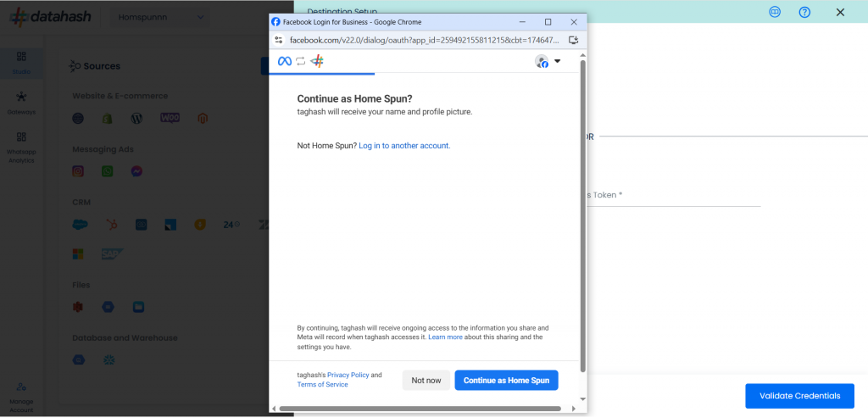Pick the SAP CRM source icon
The image size is (868, 418).
click(112, 254)
